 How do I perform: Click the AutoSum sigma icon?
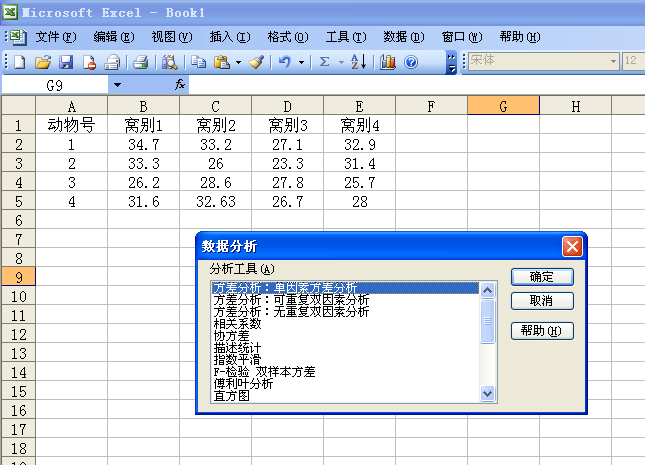pyautogui.click(x=325, y=63)
